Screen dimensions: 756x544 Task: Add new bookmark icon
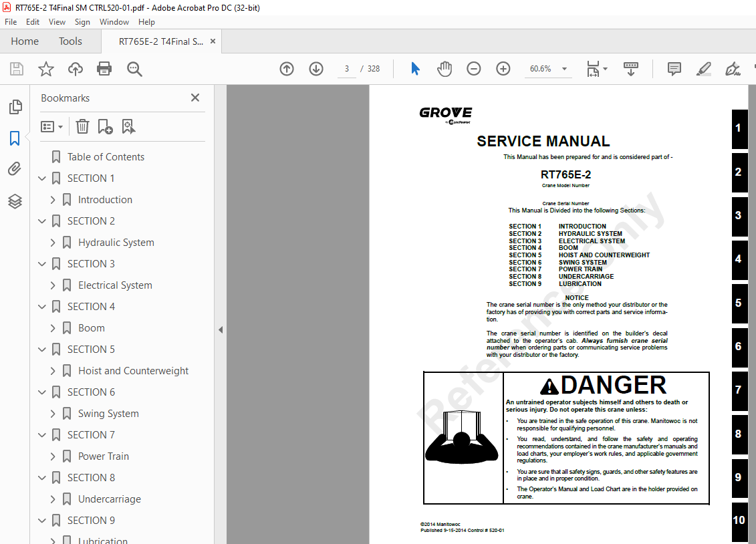coord(105,127)
